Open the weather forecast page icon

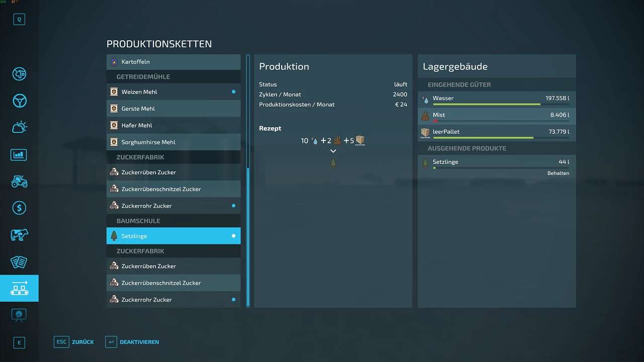pyautogui.click(x=19, y=128)
